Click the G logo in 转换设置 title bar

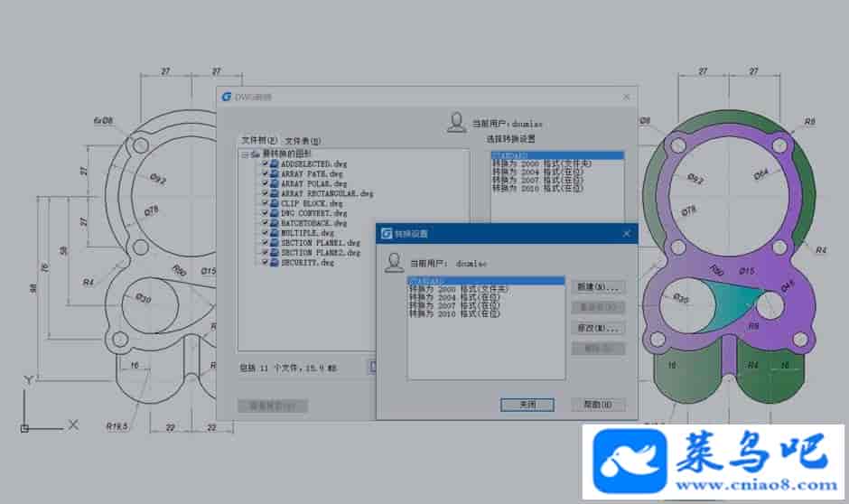(x=386, y=233)
